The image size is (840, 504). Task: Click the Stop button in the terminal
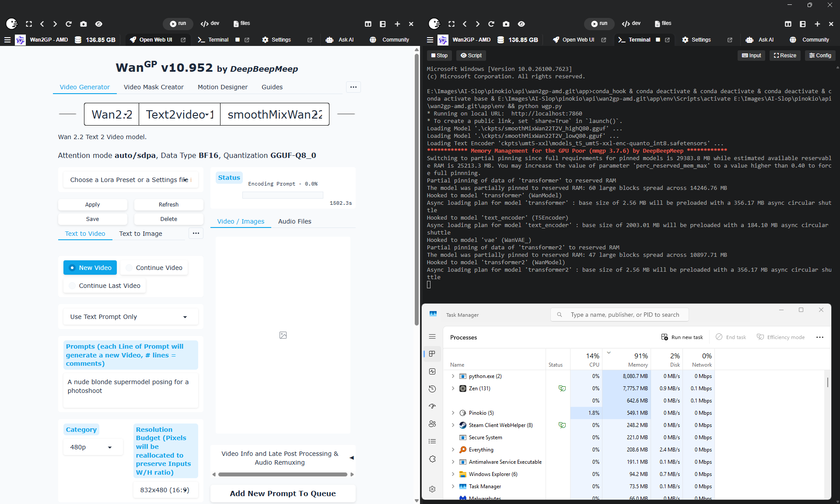[x=439, y=56]
